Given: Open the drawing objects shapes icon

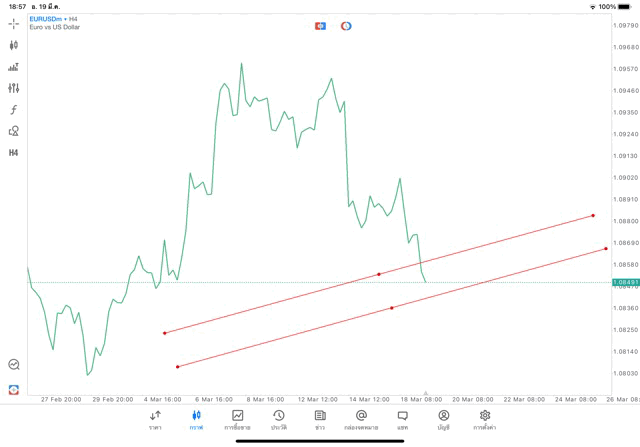Looking at the screenshot, I should [x=14, y=131].
